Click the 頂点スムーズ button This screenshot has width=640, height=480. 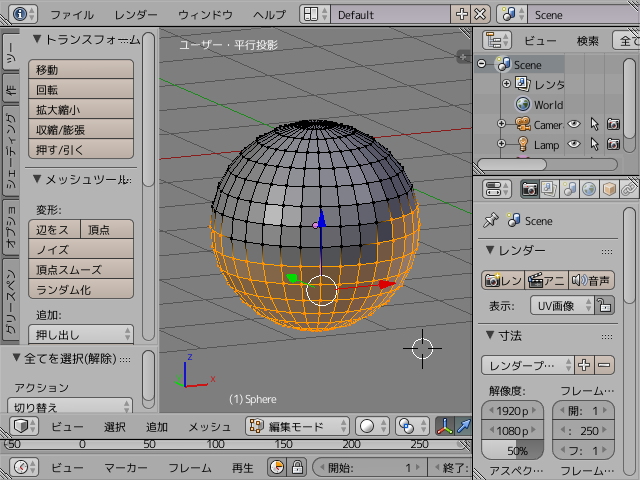(x=81, y=269)
